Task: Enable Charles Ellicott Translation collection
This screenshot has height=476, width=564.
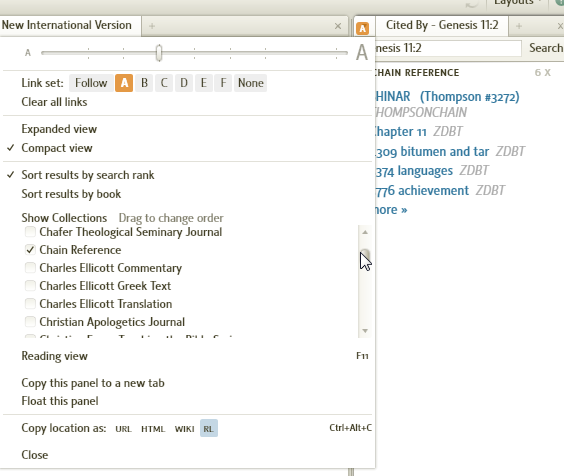Action: tap(30, 304)
